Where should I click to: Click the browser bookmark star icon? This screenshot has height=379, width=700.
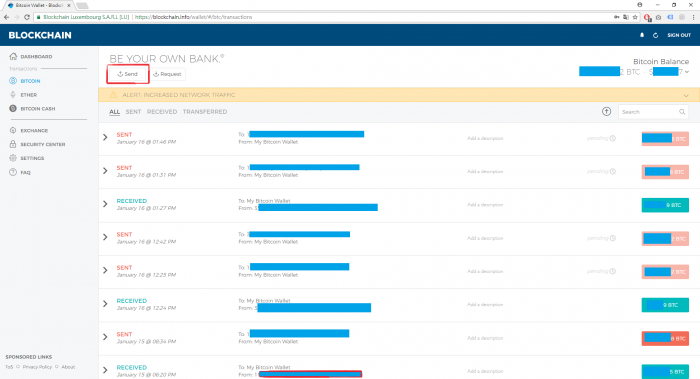tap(635, 17)
